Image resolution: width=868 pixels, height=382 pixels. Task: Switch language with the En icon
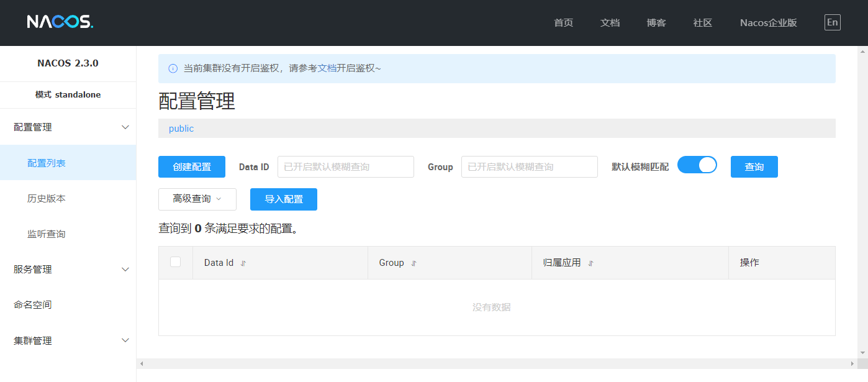pyautogui.click(x=833, y=22)
